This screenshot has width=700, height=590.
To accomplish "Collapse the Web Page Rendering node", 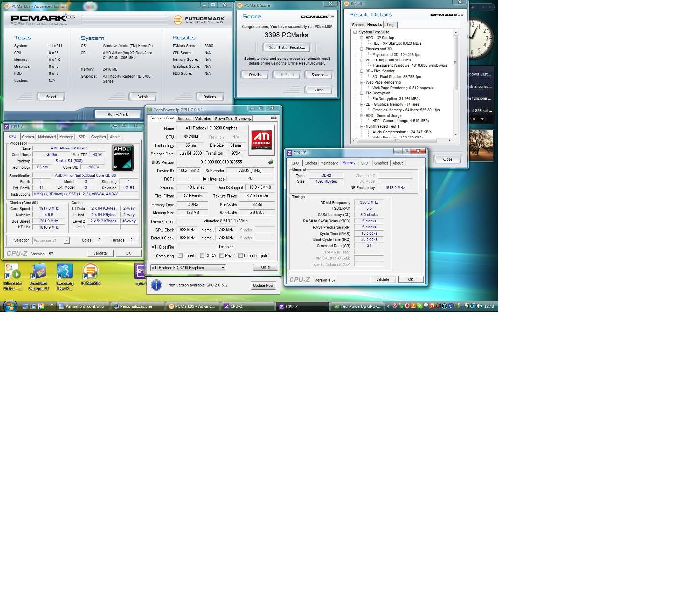I will [362, 82].
